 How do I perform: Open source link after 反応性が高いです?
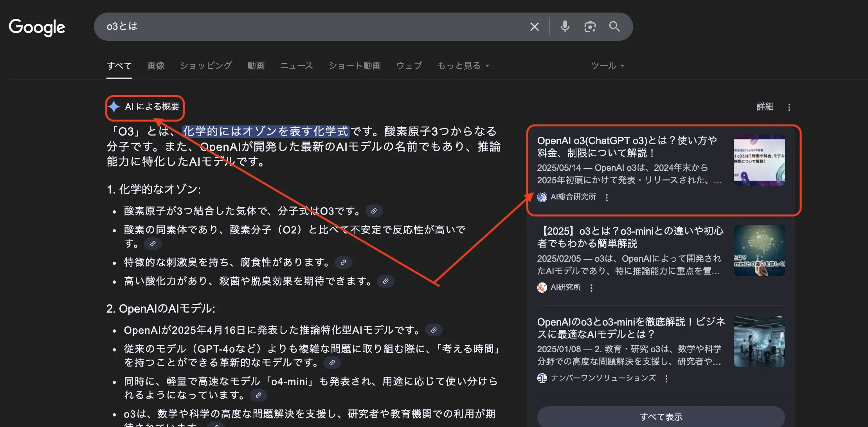(153, 244)
